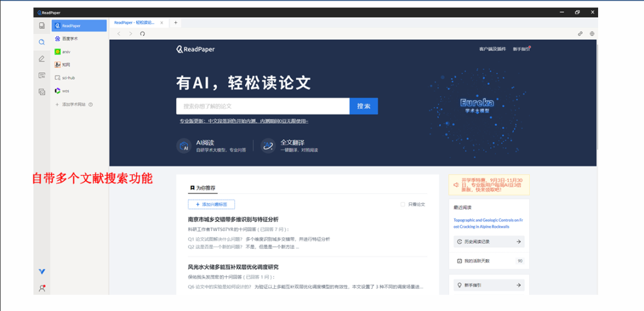The width and height of the screenshot is (644, 311).
Task: Open the AI chat icon in left rail
Action: tap(42, 75)
